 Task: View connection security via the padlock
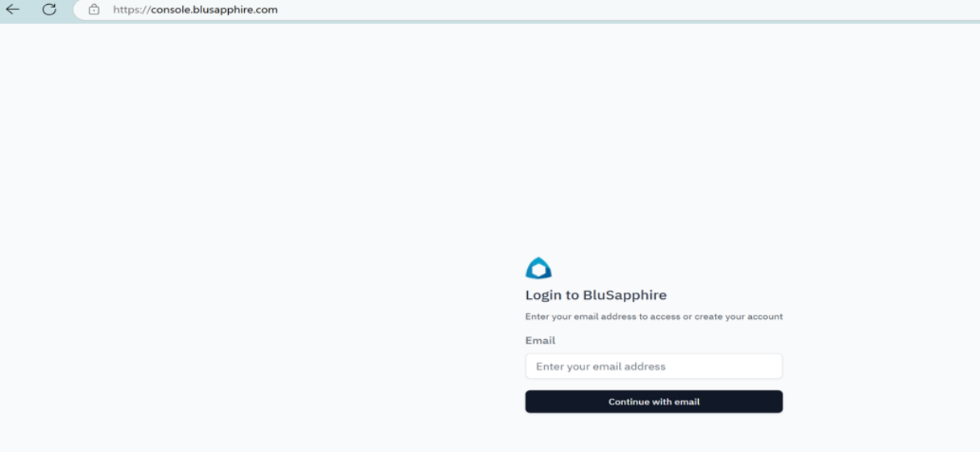[94, 10]
